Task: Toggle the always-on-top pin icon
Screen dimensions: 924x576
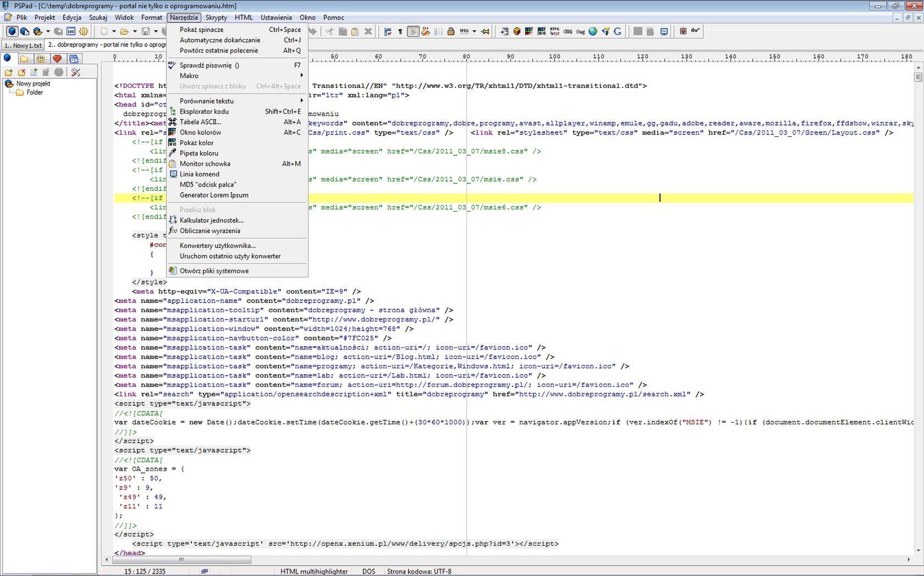Action: [x=485, y=31]
